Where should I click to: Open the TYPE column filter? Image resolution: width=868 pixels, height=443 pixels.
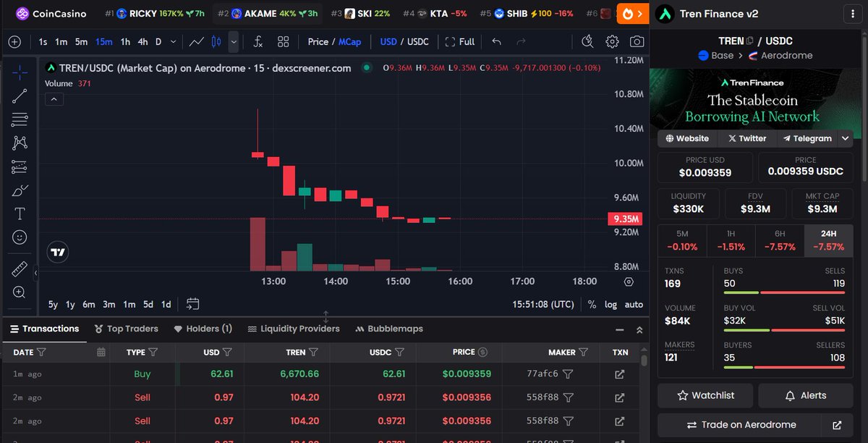(x=153, y=353)
